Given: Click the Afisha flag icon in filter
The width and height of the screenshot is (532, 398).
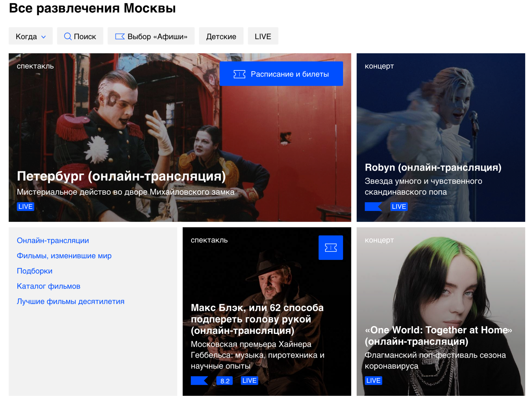Looking at the screenshot, I should coord(120,37).
